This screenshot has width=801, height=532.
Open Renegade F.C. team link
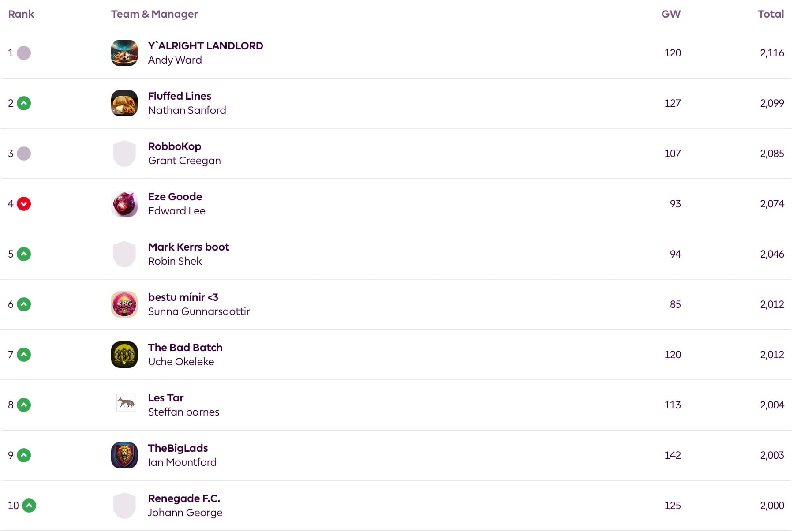[184, 498]
